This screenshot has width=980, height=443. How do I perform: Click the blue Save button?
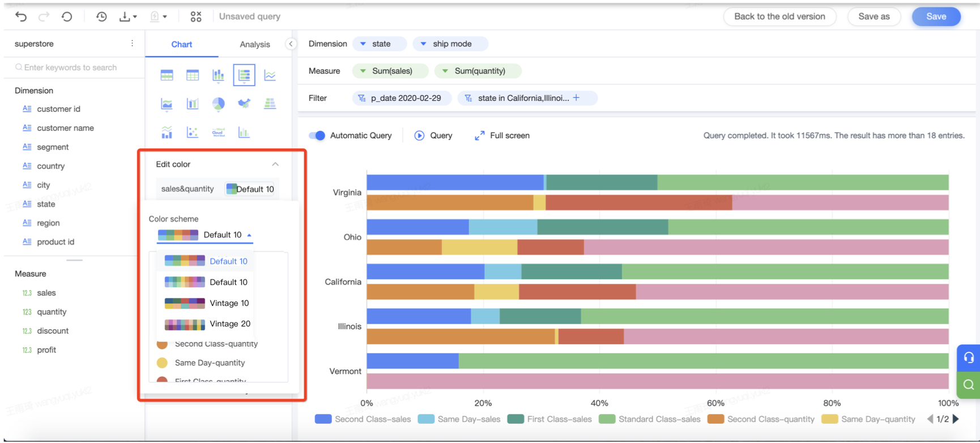coord(936,16)
